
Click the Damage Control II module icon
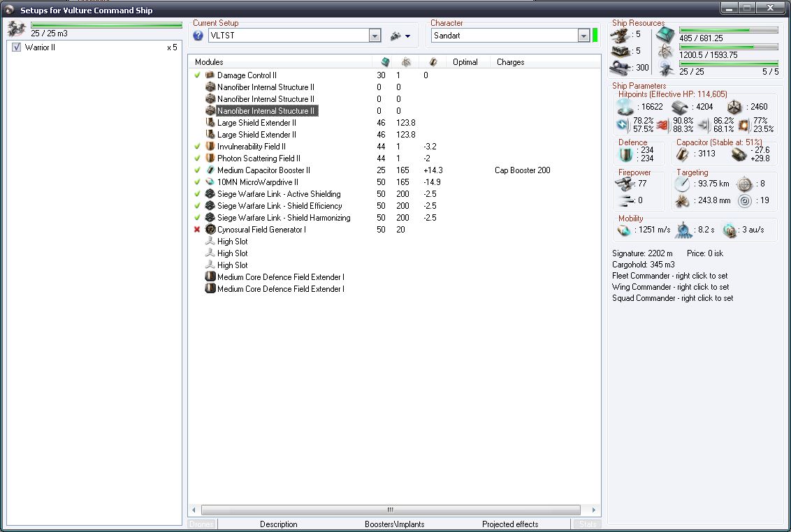(210, 75)
